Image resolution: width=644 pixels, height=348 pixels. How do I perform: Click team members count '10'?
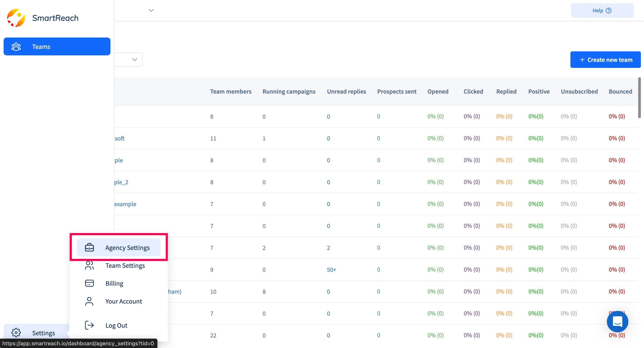[213, 291]
